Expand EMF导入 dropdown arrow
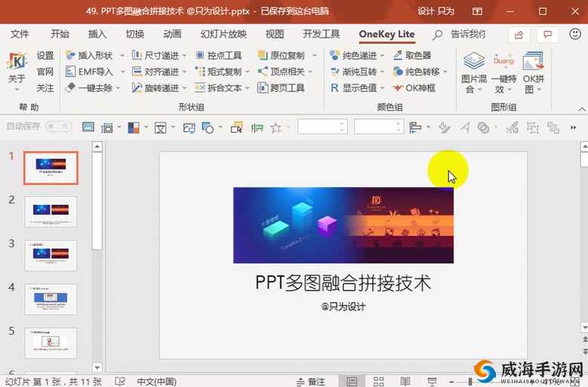 tap(122, 72)
